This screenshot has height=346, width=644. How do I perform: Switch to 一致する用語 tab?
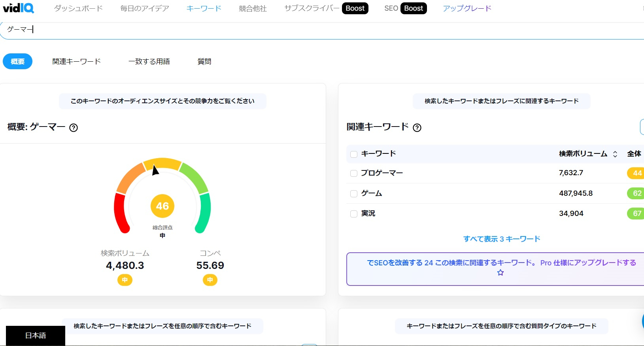click(149, 61)
